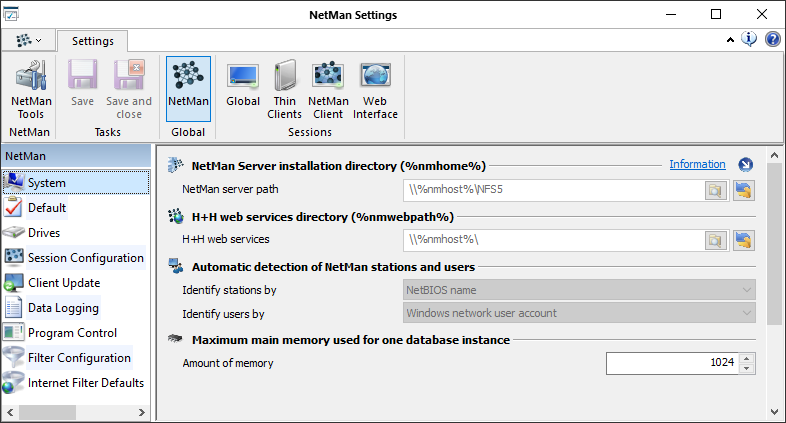Open Thin Clients settings
786x423 pixels.
tap(285, 90)
